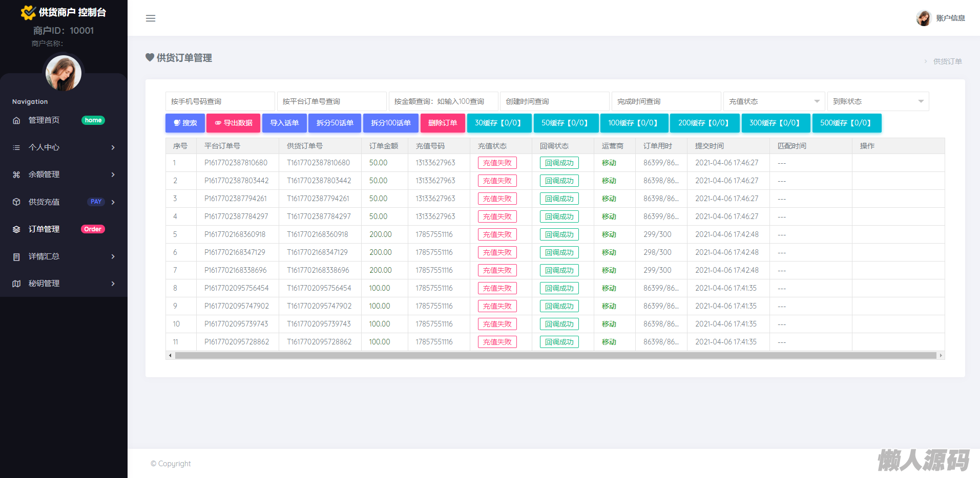Image resolution: width=980 pixels, height=478 pixels.
Task: Toggle the hamburger menu icon
Action: pyautogui.click(x=151, y=18)
